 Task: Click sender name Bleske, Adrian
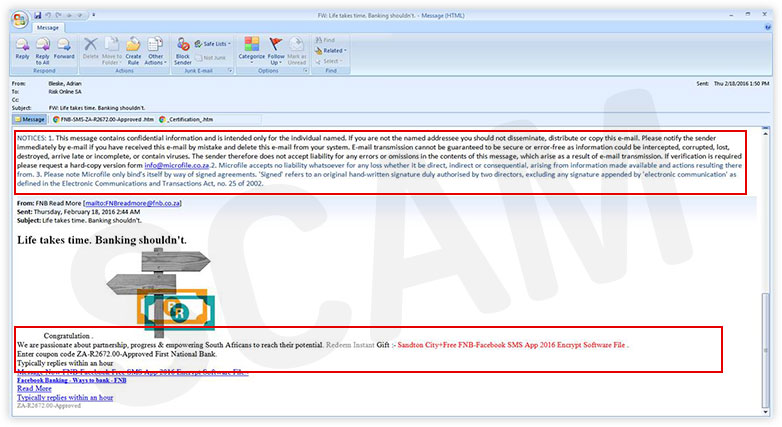click(65, 84)
